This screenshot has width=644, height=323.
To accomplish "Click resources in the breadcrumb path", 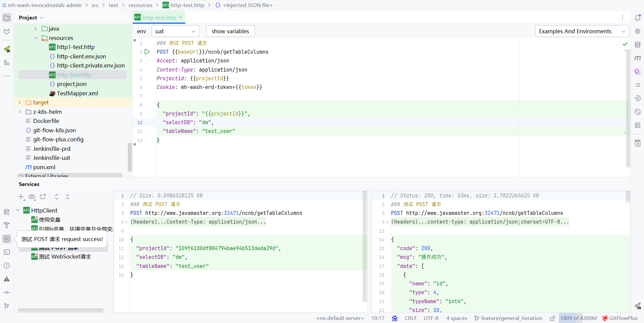I will click(140, 5).
